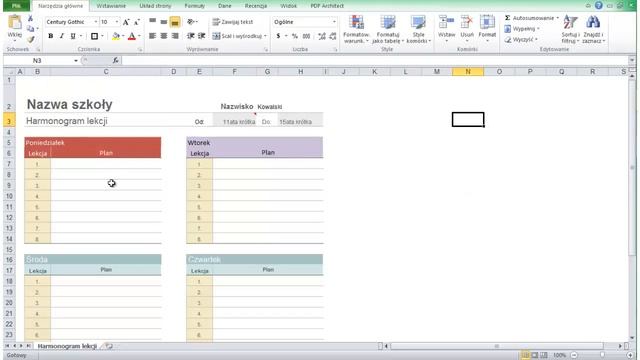Image resolution: width=640 pixels, height=360 pixels.
Task: Open Formatuj jako tabelę gallery
Action: 387,29
